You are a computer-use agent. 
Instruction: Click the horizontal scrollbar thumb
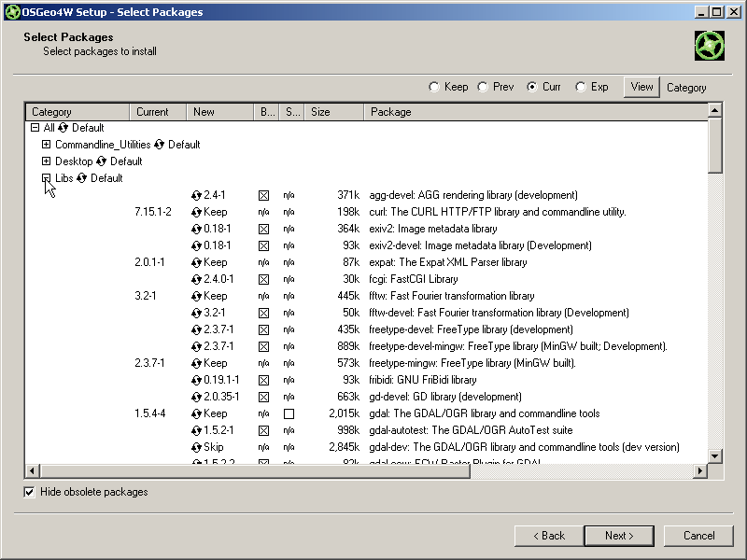coord(255,471)
